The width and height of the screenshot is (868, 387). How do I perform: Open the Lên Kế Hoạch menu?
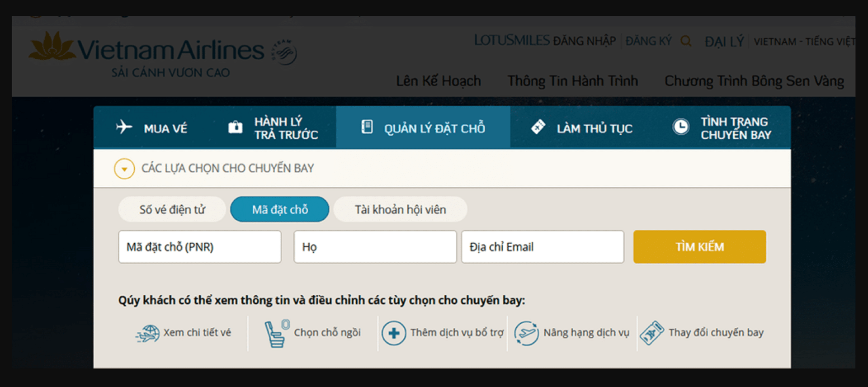pyautogui.click(x=438, y=81)
